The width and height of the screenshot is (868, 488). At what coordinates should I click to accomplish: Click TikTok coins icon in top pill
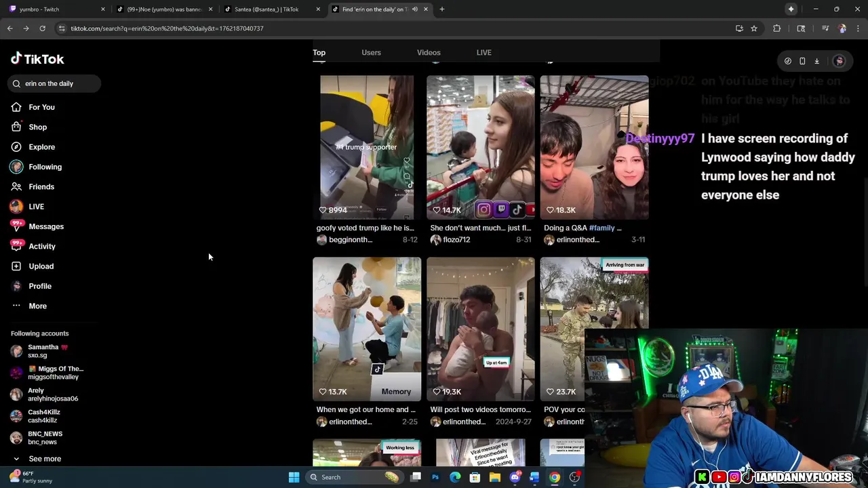tap(787, 61)
